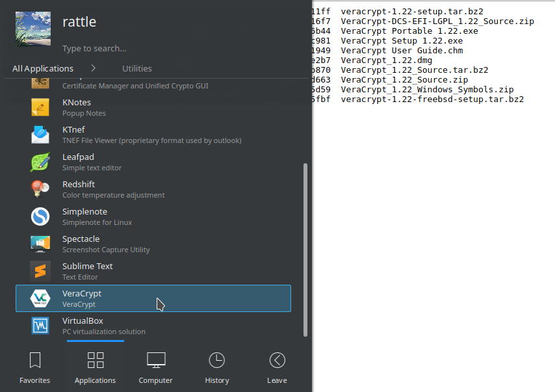
Task: Open KNotes yellow sticky note icon
Action: pyautogui.click(x=40, y=107)
